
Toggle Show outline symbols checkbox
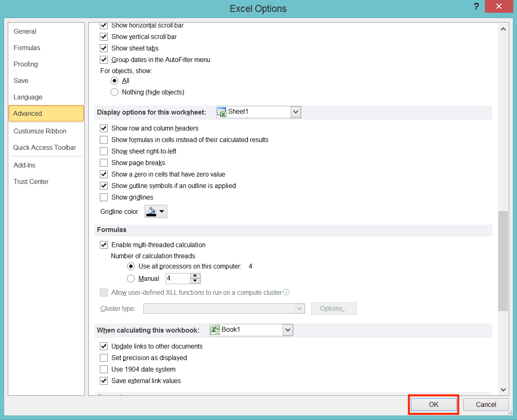104,186
